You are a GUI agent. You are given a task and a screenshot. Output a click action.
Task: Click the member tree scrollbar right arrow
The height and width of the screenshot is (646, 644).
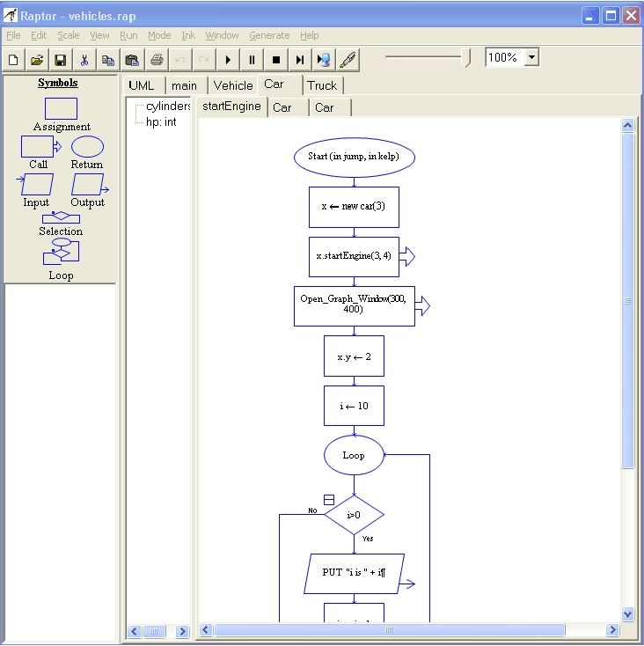pos(182,631)
